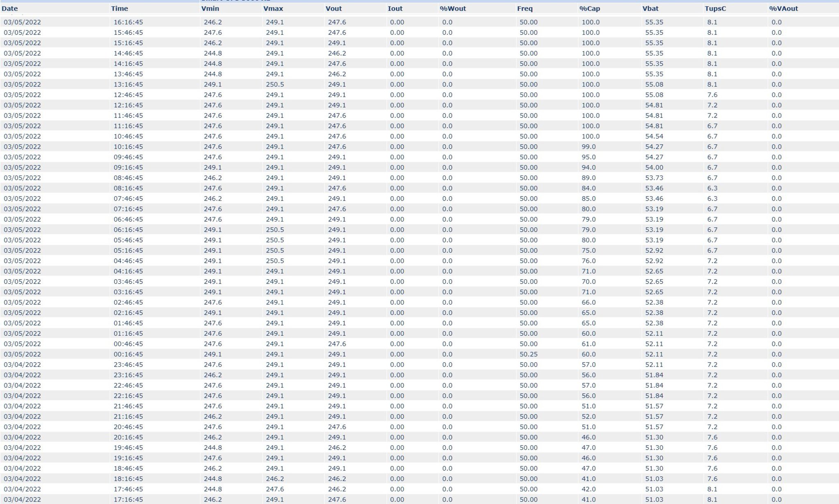Click the %Cap value 95.0
This screenshot has height=504, width=839.
pyautogui.click(x=589, y=157)
